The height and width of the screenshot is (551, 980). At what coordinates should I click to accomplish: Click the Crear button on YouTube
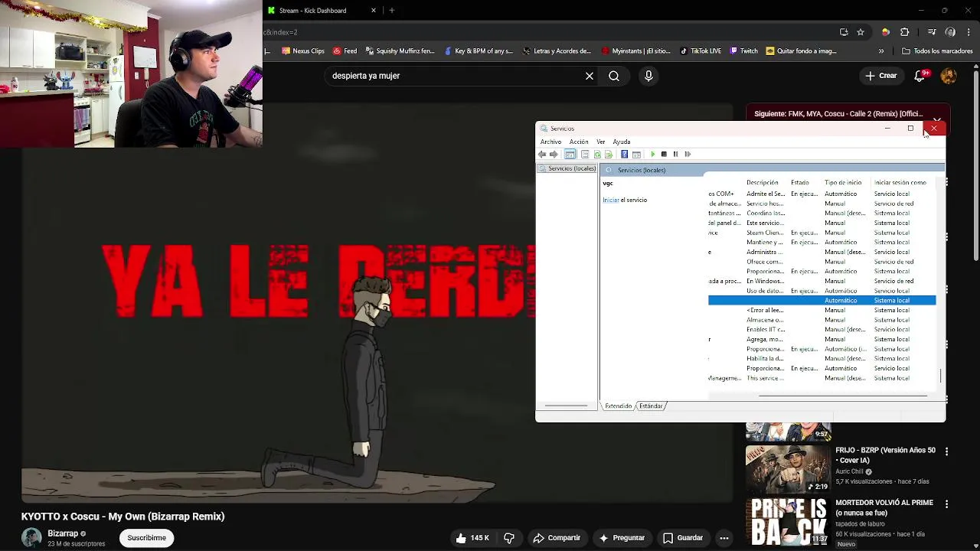point(880,76)
